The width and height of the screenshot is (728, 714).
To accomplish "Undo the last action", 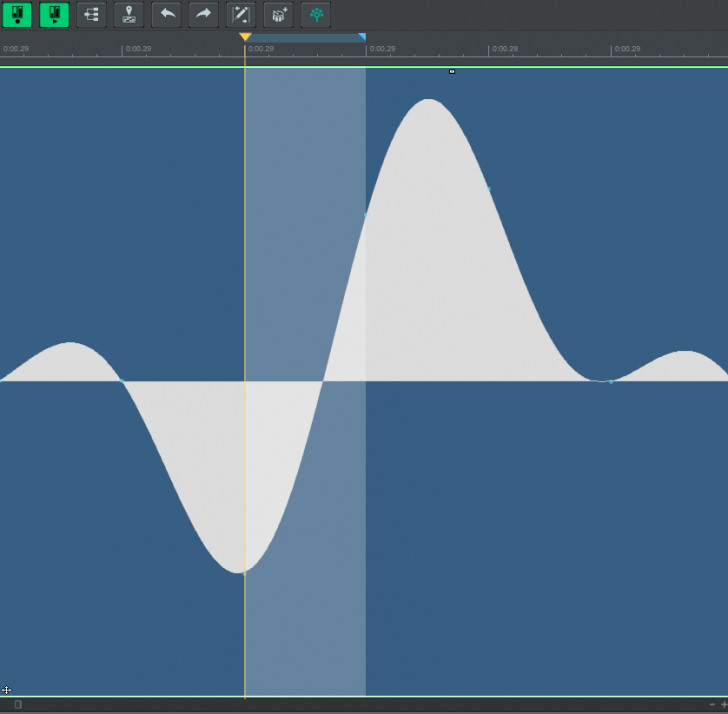I will (x=166, y=14).
